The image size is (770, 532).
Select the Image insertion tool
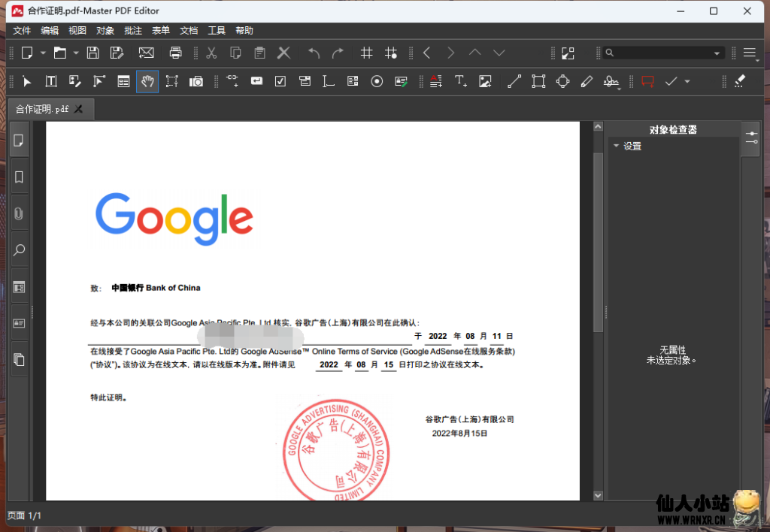(487, 81)
